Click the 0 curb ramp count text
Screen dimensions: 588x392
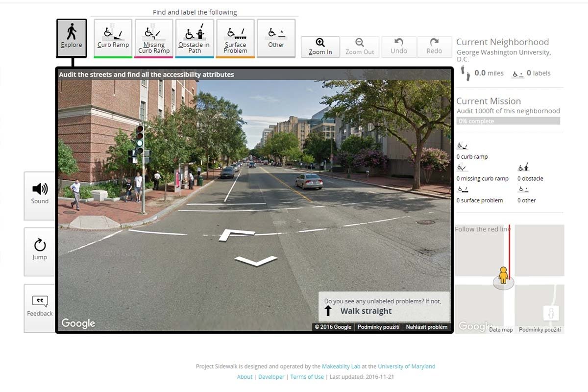click(472, 157)
